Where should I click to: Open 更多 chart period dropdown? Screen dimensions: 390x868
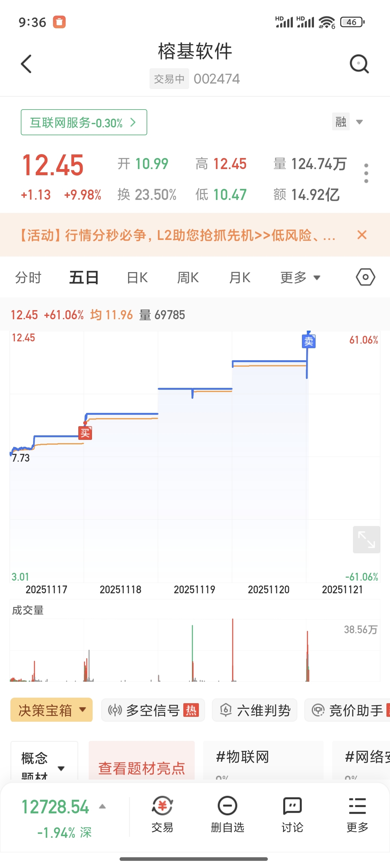[300, 278]
